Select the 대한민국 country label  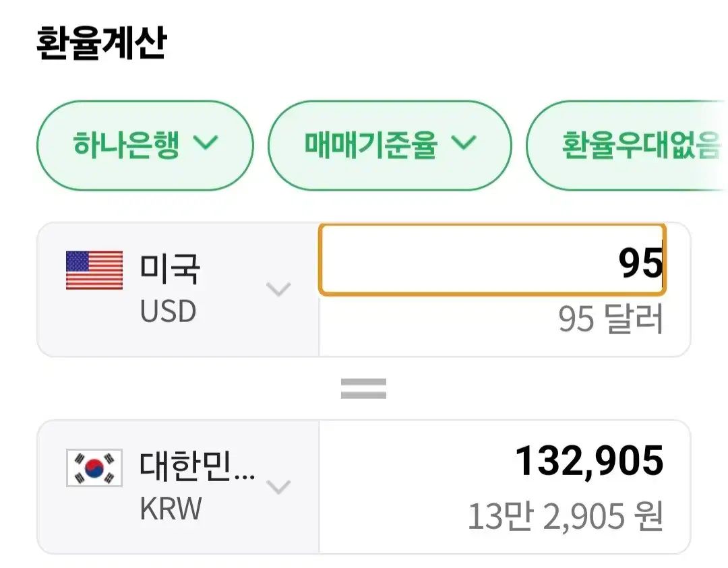tap(197, 466)
